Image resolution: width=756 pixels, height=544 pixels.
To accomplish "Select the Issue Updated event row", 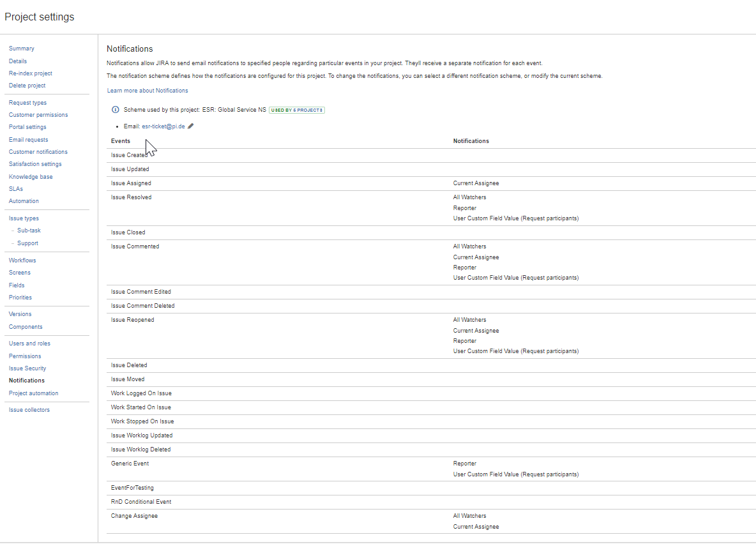I will [x=431, y=169].
